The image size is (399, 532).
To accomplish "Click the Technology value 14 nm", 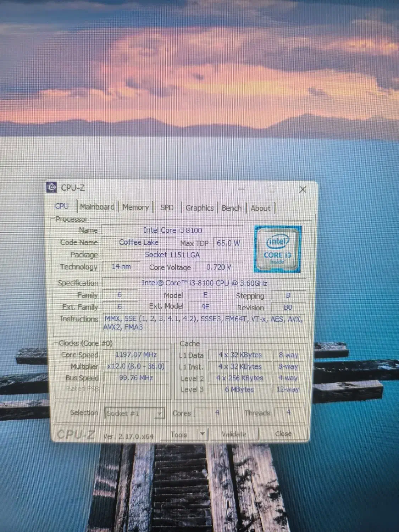I will pyautogui.click(x=121, y=266).
